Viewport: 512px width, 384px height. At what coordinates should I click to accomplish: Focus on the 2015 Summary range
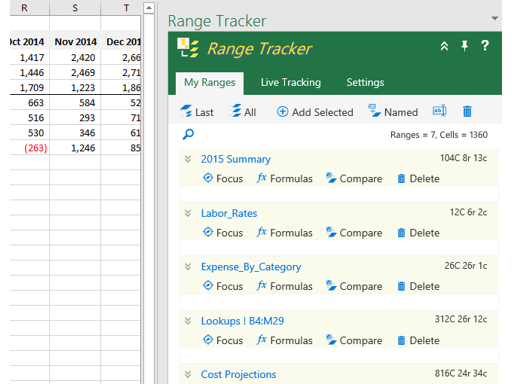223,179
